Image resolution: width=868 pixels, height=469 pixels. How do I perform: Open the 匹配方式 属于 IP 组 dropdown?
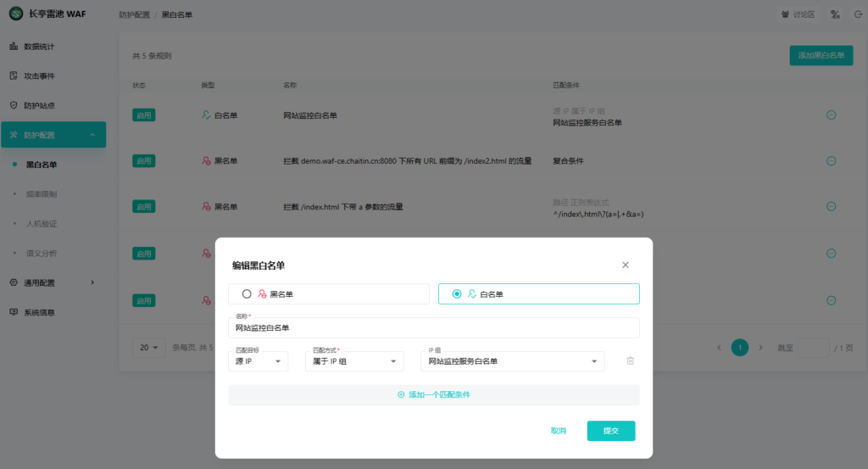[354, 361]
